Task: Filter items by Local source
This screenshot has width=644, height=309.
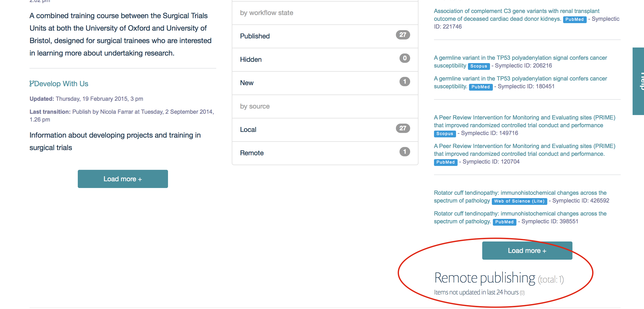Action: (x=248, y=130)
